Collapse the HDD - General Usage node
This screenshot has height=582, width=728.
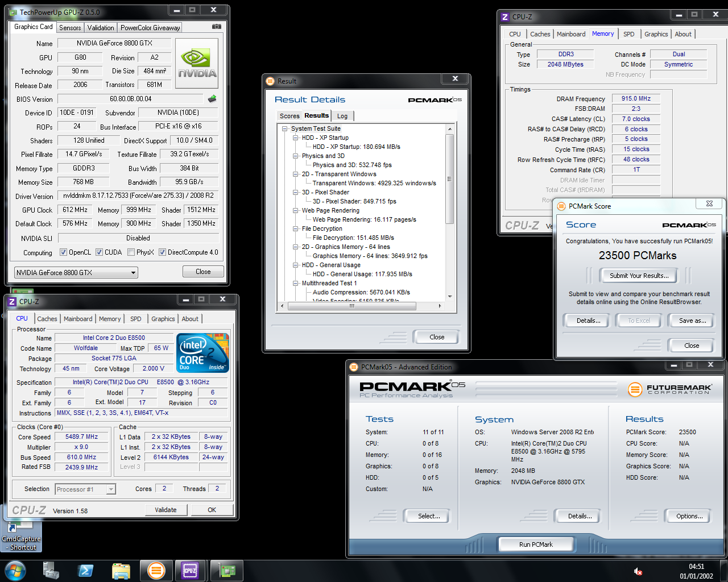click(296, 265)
